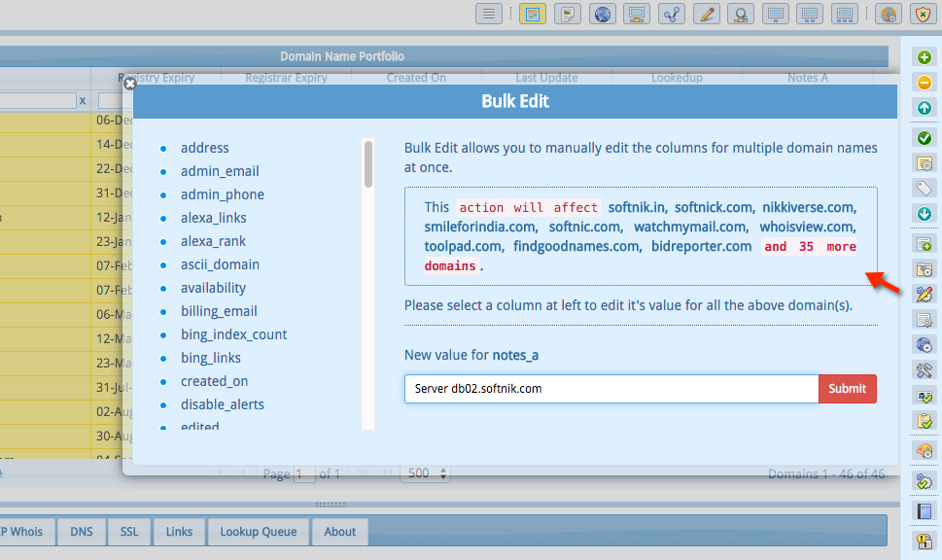
Task: Open the image document toolbar icon
Action: 567,14
